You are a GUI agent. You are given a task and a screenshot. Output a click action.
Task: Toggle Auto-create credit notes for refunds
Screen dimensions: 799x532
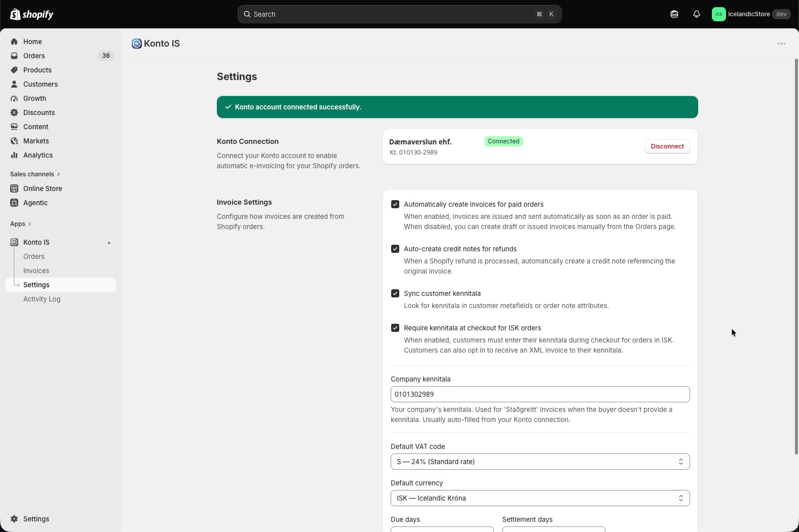coord(395,249)
